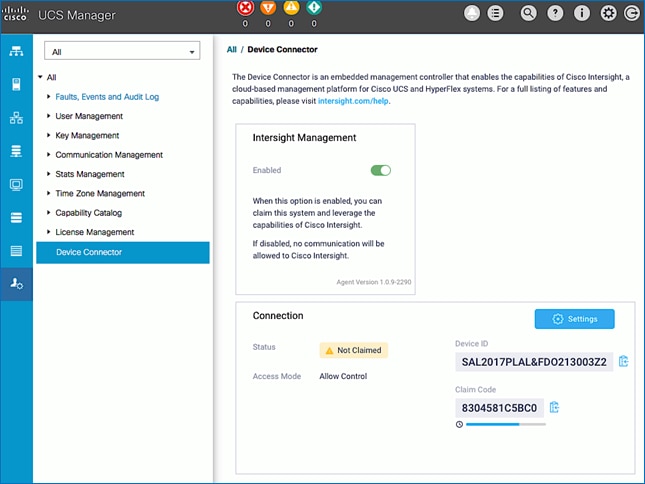The width and height of the screenshot is (645, 484).
Task: Click the Intersight Management heading
Action: tap(304, 138)
